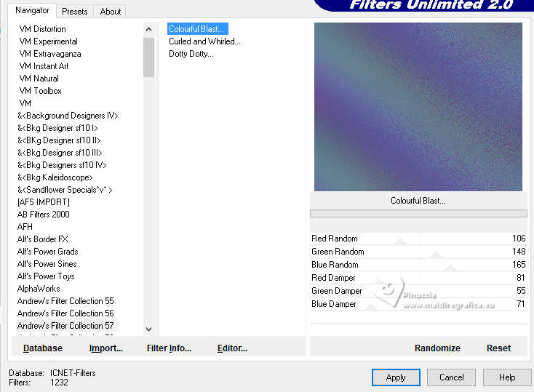Randomize the filter settings
Viewport: 534px width, 392px height.
[x=437, y=348]
